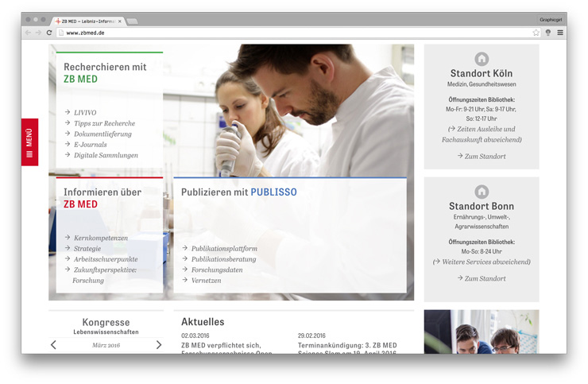
Task: Click the researchers thumbnail image at bottom right
Action: (482, 332)
